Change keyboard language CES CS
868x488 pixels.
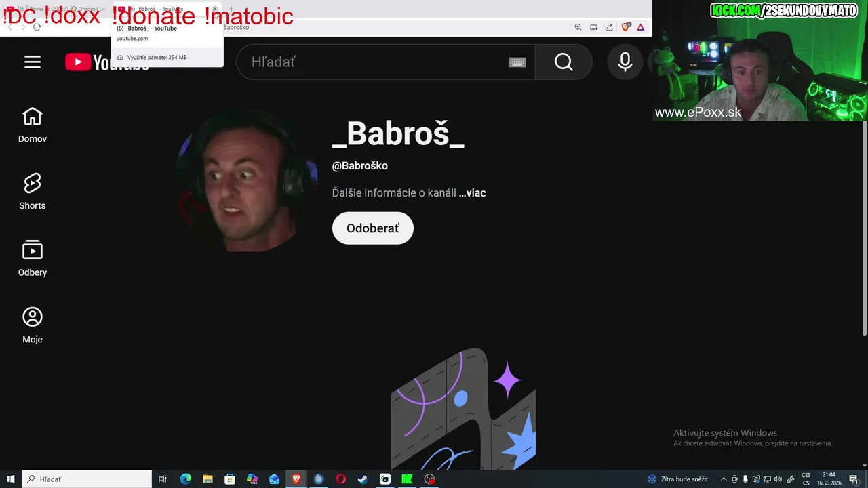coord(806,479)
